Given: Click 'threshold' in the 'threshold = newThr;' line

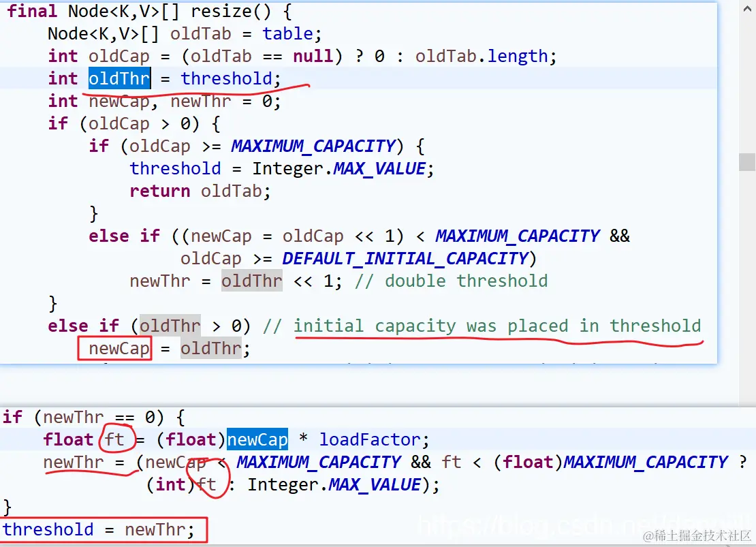Looking at the screenshot, I should click(48, 530).
